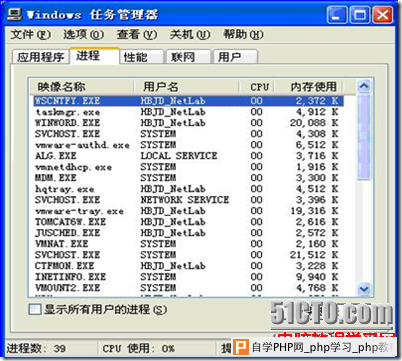
Task: Switch to the 应用程序 tab
Action: [41, 57]
